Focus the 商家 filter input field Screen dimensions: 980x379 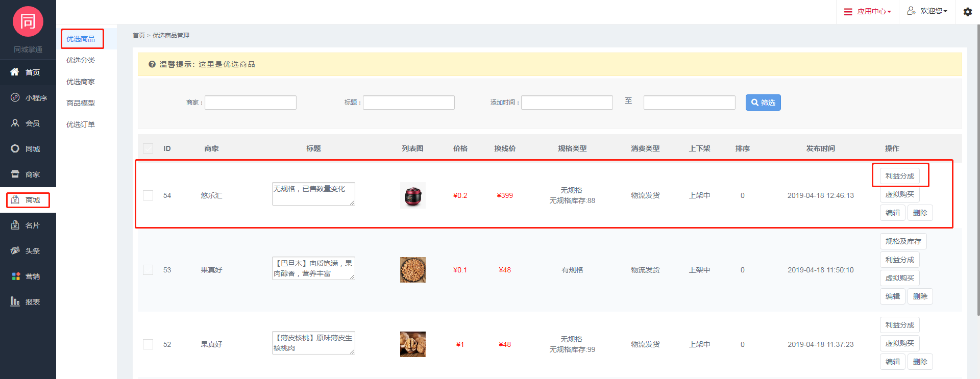(x=251, y=103)
